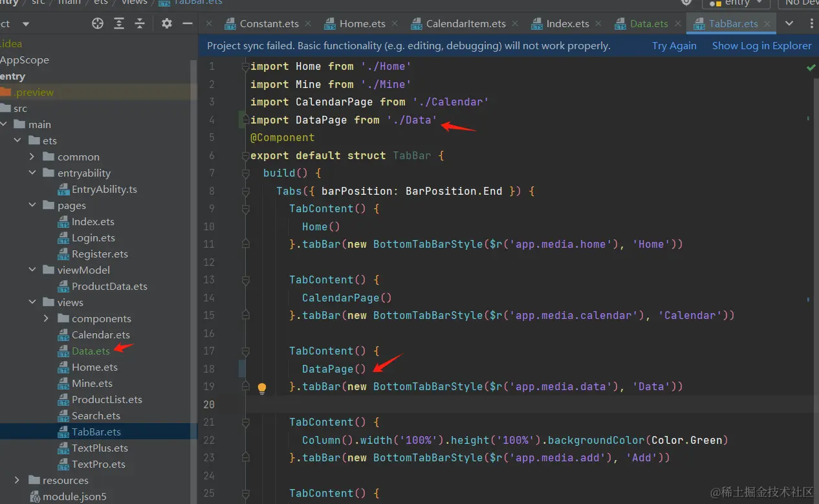This screenshot has height=504, width=819.
Task: Click the Expand All icon in Project panel
Action: click(119, 23)
